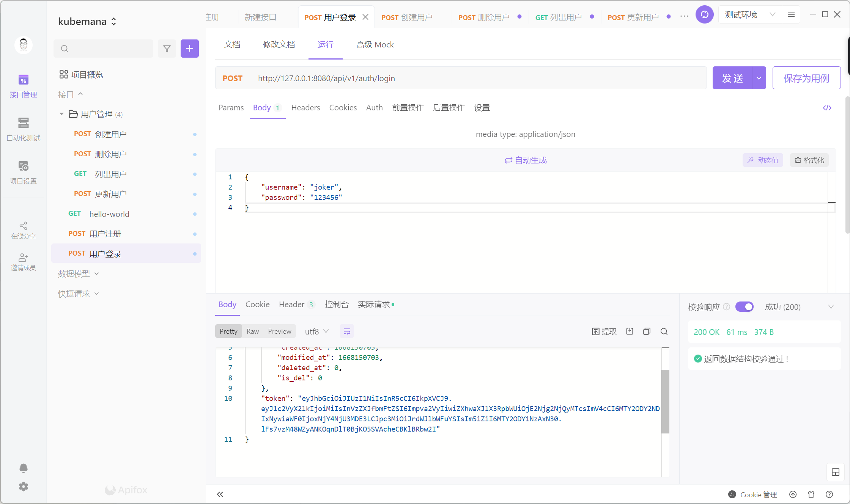Select GET 列出用户 in the tree
Viewport: 850px width, 504px height.
pos(126,174)
